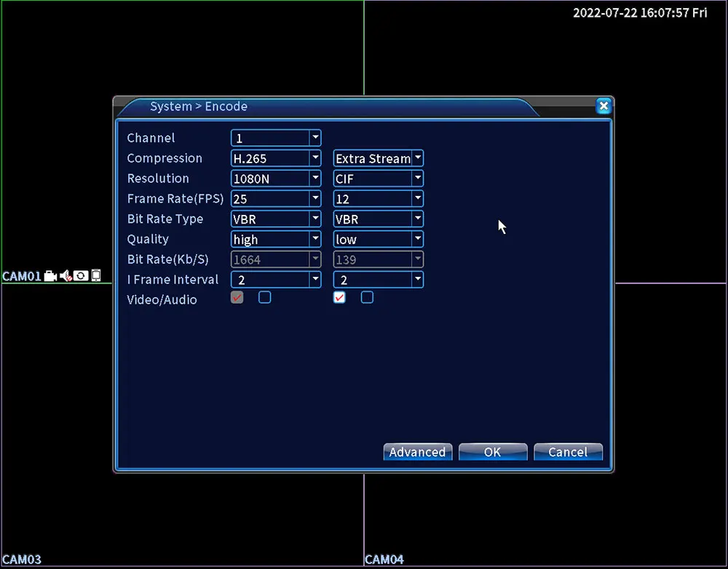Click the CAM01 loop record status icon

81,276
